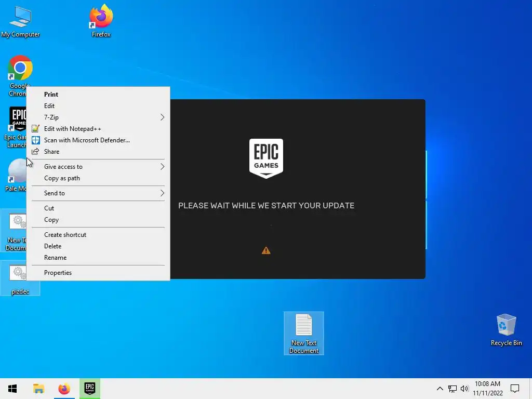Viewport: 532px width, 399px height.
Task: Choose Delete from the context menu
Action: (x=98, y=246)
